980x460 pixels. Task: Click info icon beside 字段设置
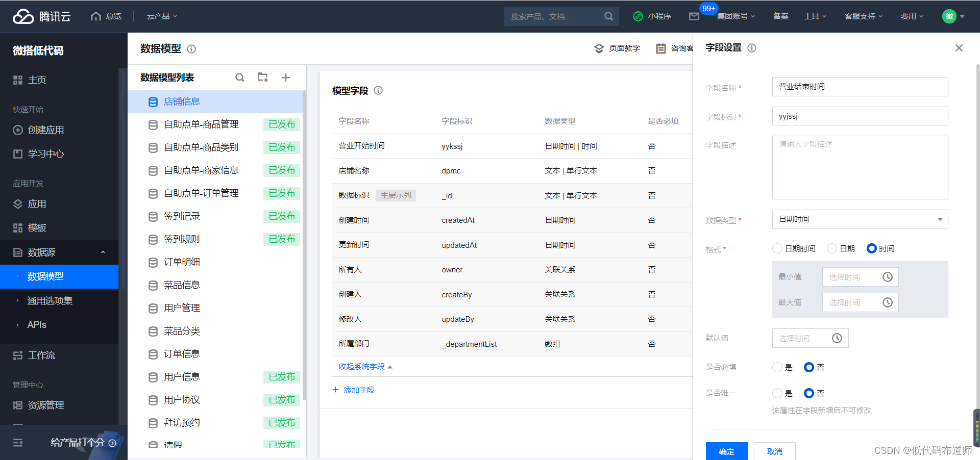(x=752, y=48)
